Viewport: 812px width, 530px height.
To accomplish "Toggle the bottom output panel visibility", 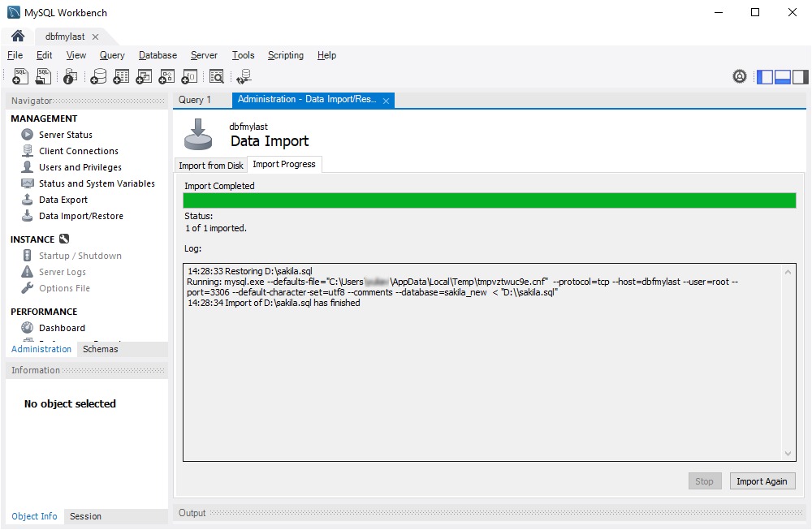I will 782,76.
